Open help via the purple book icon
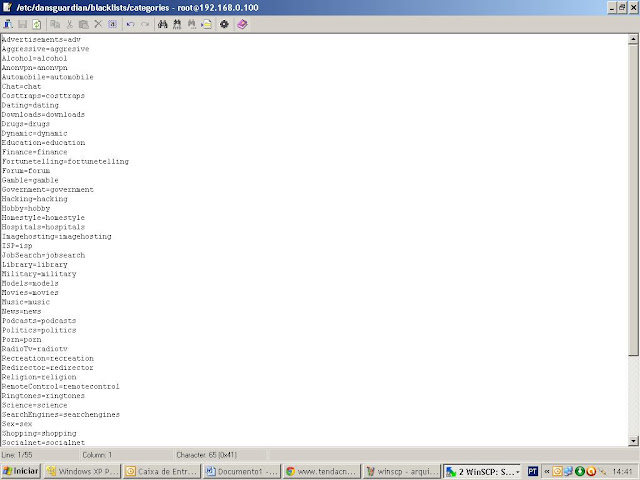The width and height of the screenshot is (640, 480). tap(242, 24)
